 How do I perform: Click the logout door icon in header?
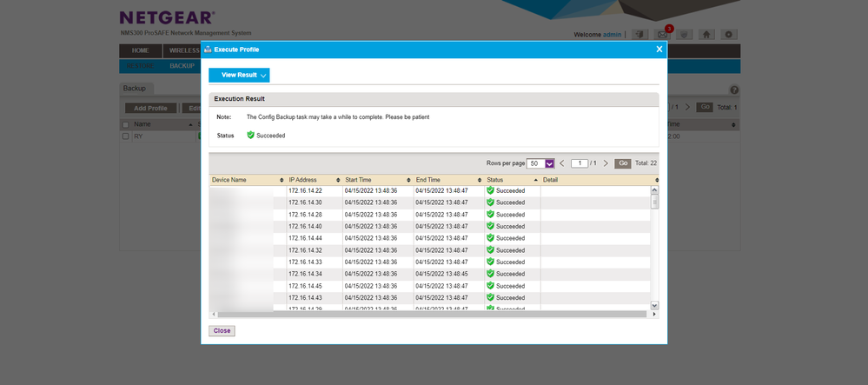coord(639,35)
